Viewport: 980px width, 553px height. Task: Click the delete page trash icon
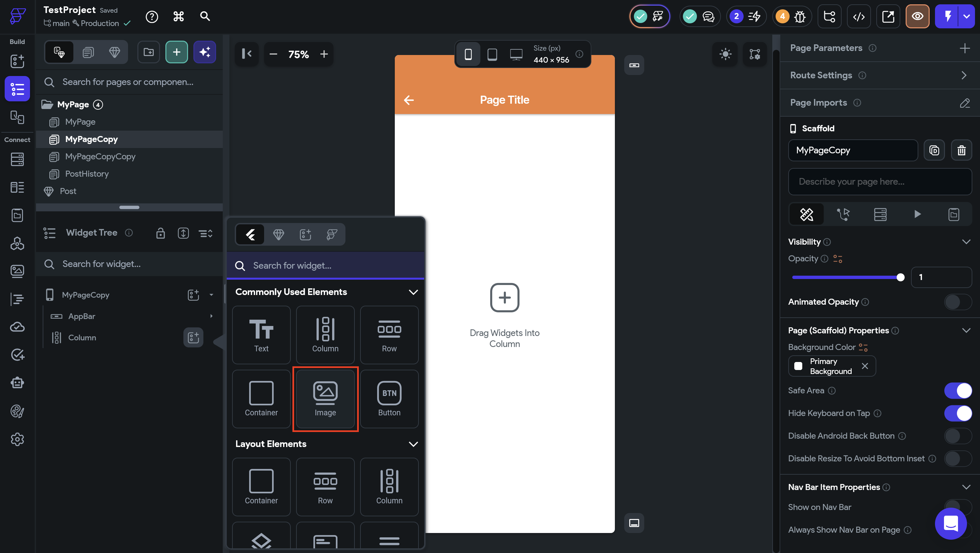961,150
